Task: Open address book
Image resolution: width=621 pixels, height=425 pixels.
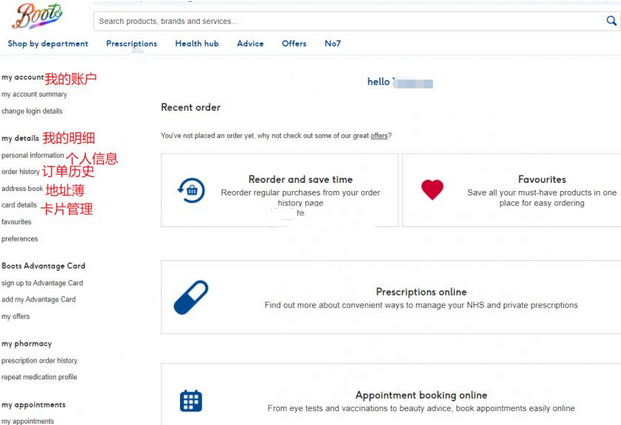Action: point(22,189)
